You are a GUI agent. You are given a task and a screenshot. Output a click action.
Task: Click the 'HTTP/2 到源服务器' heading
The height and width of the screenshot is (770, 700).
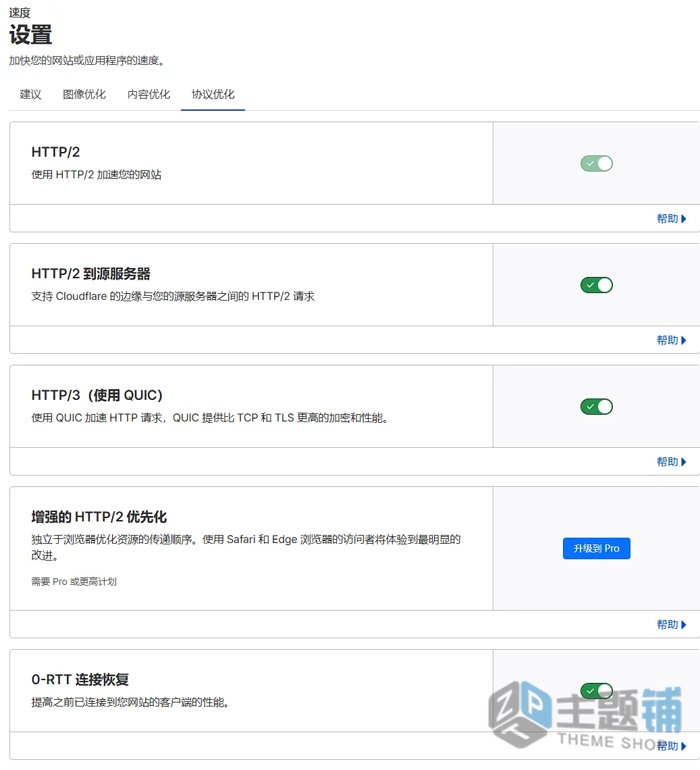[x=91, y=274]
